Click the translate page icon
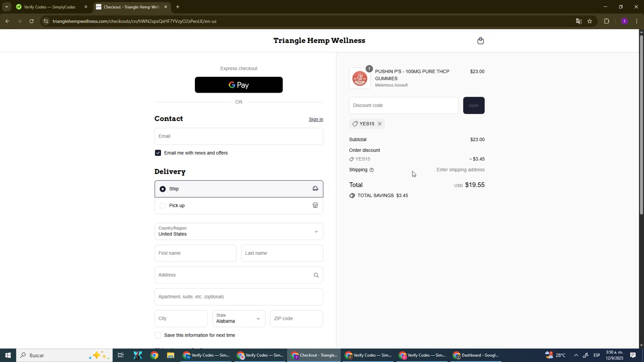Image resolution: width=644 pixels, height=362 pixels. [578, 21]
